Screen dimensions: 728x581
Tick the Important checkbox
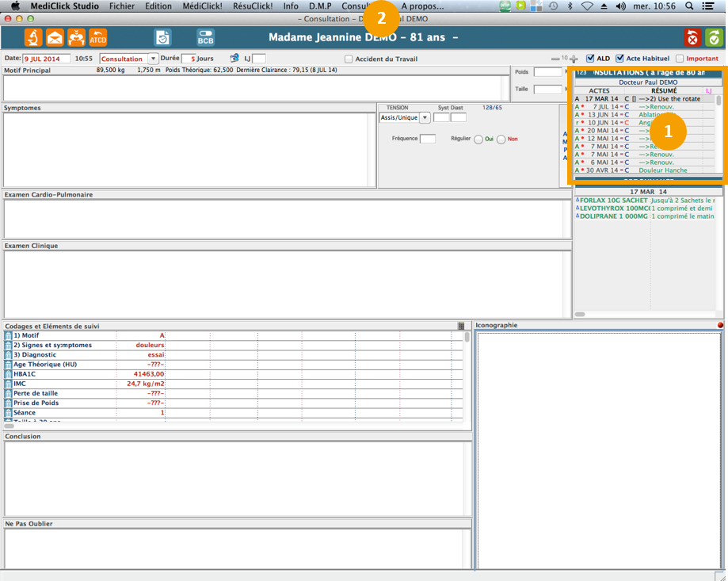680,59
